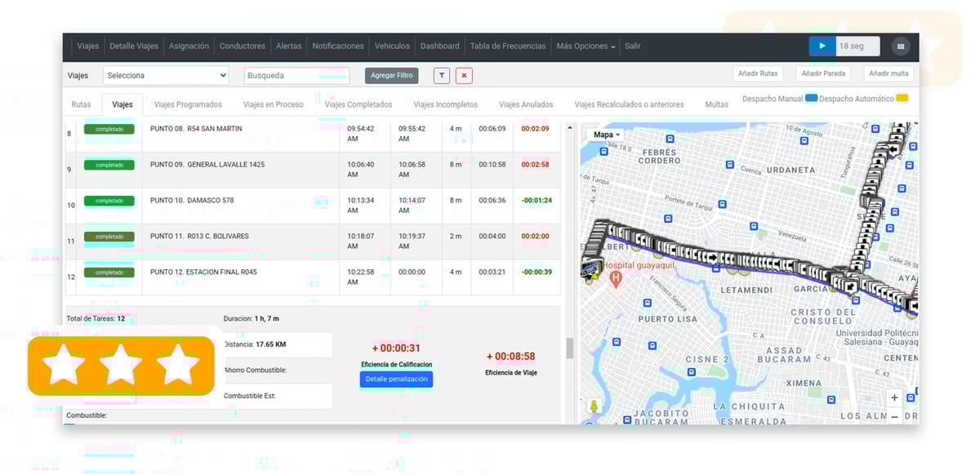Click 'PUNTO 10. DAMASCO 578' row text

point(192,201)
